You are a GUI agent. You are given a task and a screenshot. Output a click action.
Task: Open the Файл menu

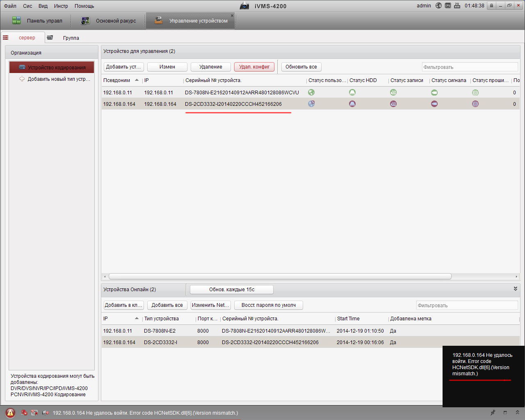coord(10,6)
